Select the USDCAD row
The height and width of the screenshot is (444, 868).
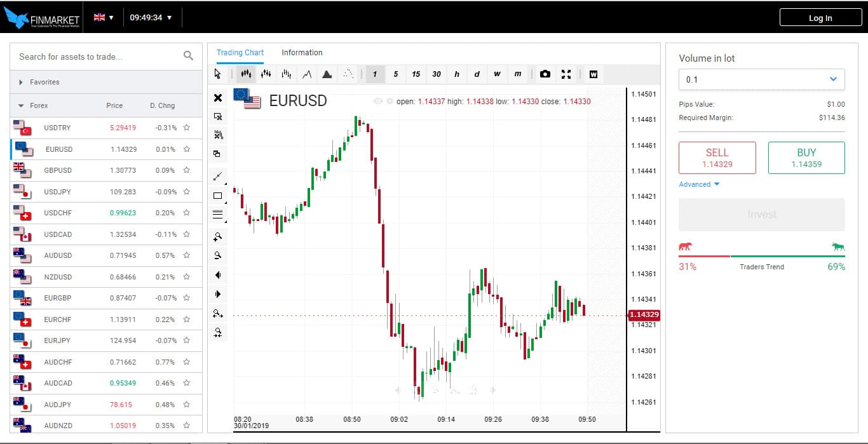pos(106,234)
